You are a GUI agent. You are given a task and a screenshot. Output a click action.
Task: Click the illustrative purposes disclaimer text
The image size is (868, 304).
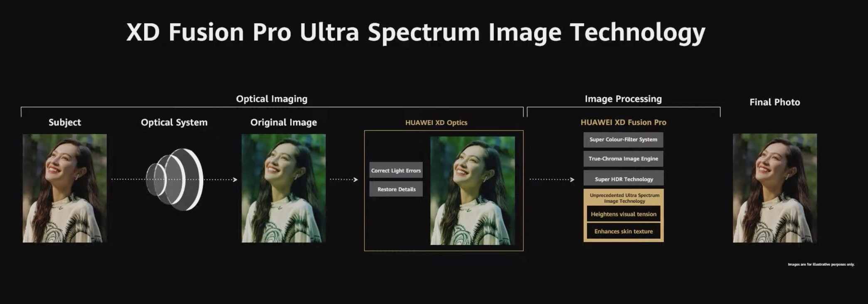(821, 264)
